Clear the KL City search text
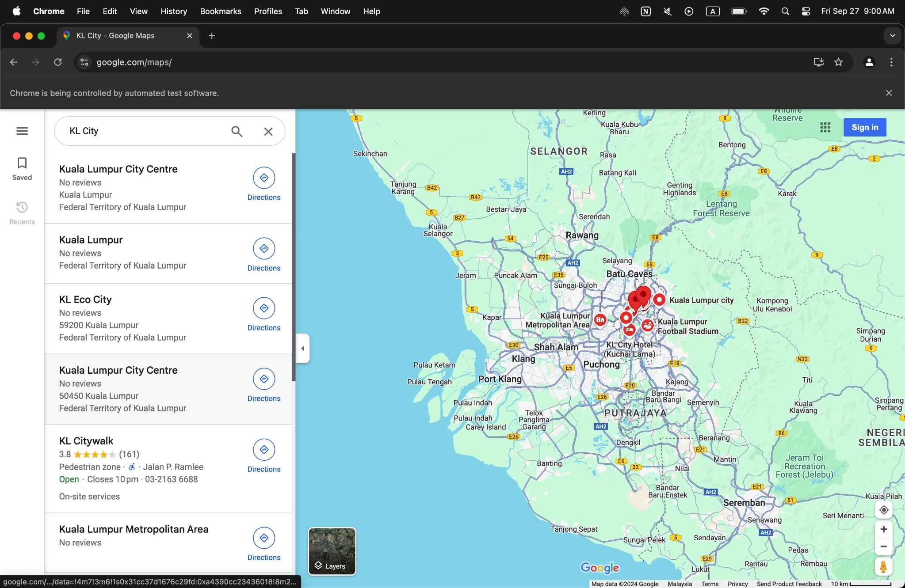Image resolution: width=905 pixels, height=588 pixels. point(268,131)
